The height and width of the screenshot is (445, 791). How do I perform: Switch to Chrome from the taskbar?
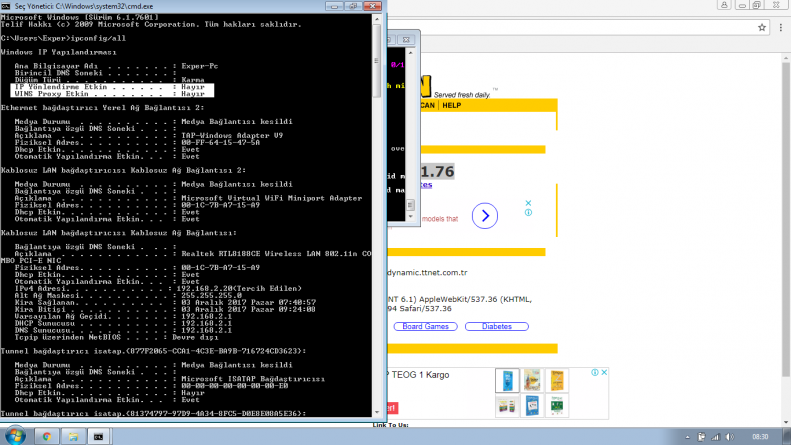47,436
